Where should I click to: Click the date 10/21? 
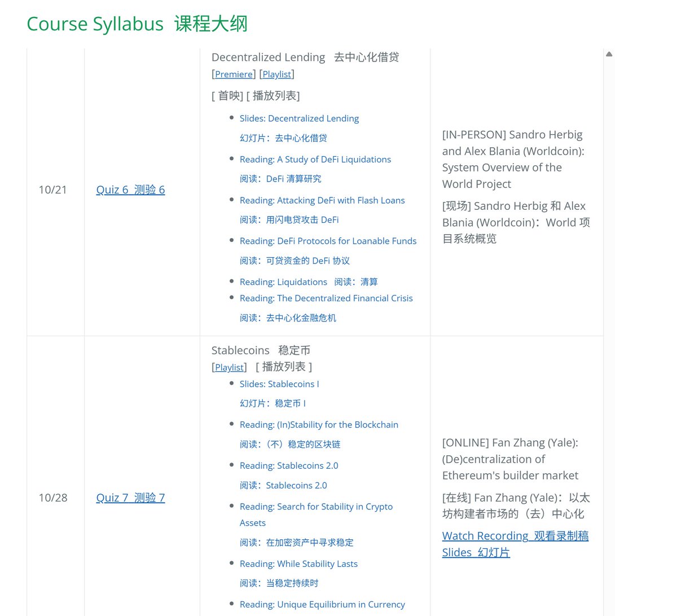coord(52,190)
